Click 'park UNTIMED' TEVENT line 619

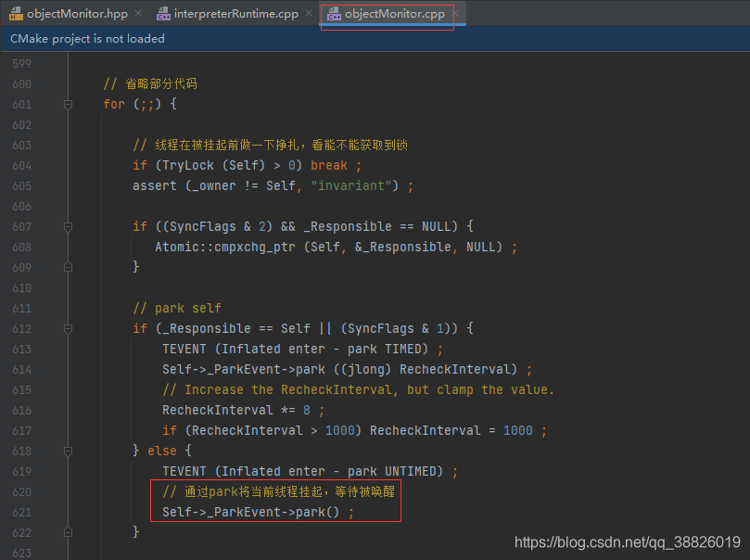click(x=310, y=471)
